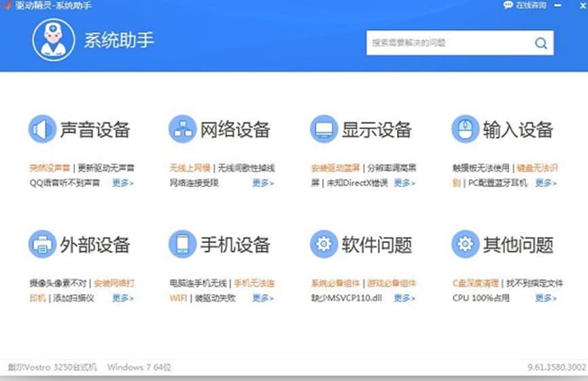Image resolution: width=588 pixels, height=381 pixels.
Task: Open the 输入设备 category heading
Action: click(x=518, y=130)
